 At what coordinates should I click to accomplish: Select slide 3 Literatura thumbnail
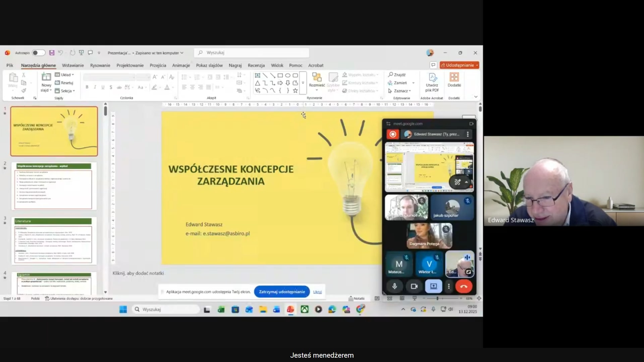pyautogui.click(x=54, y=240)
